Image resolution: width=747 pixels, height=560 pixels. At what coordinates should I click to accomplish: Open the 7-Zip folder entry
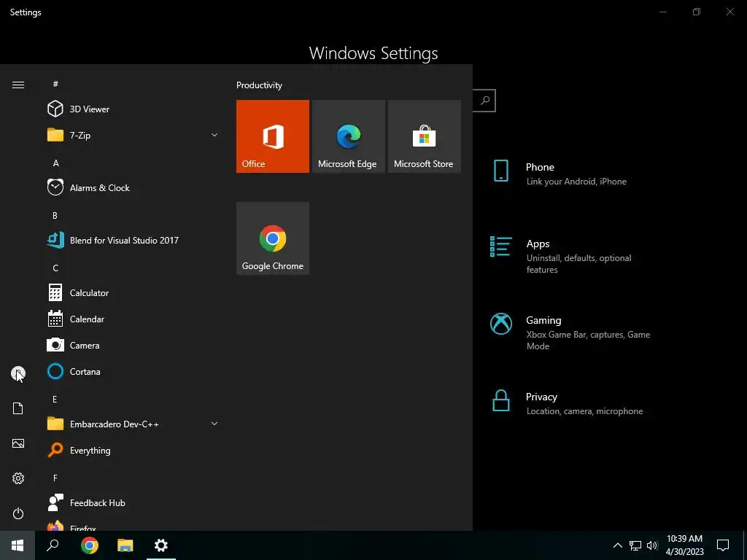(133, 135)
